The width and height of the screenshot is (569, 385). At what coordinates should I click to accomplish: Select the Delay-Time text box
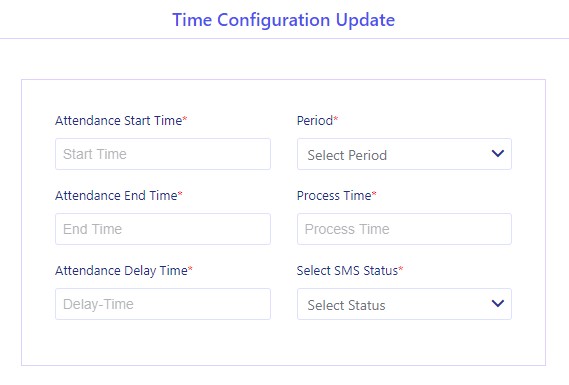pyautogui.click(x=163, y=304)
